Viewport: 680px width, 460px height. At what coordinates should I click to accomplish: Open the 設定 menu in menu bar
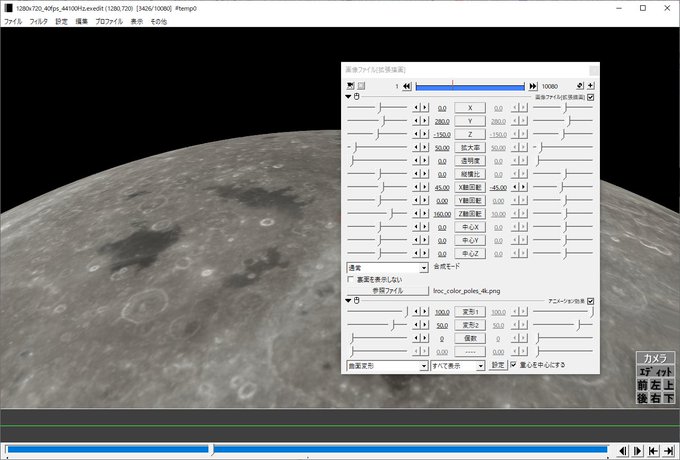(x=62, y=21)
